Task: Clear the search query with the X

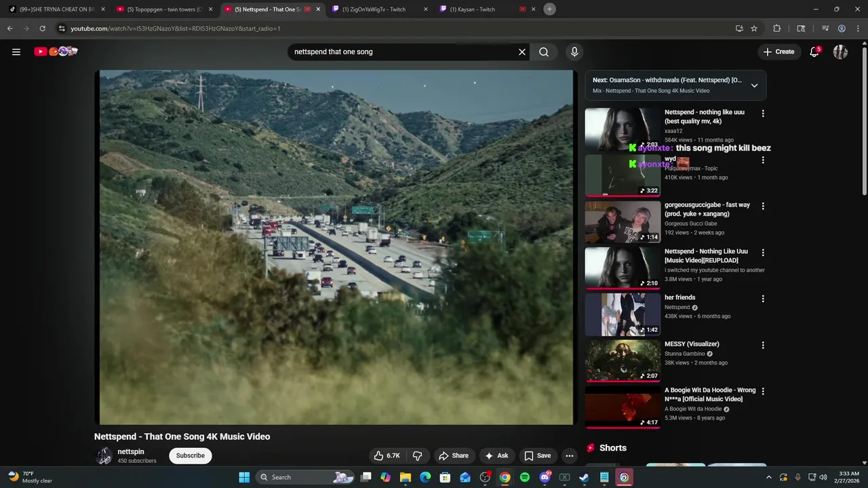Action: 522,52
